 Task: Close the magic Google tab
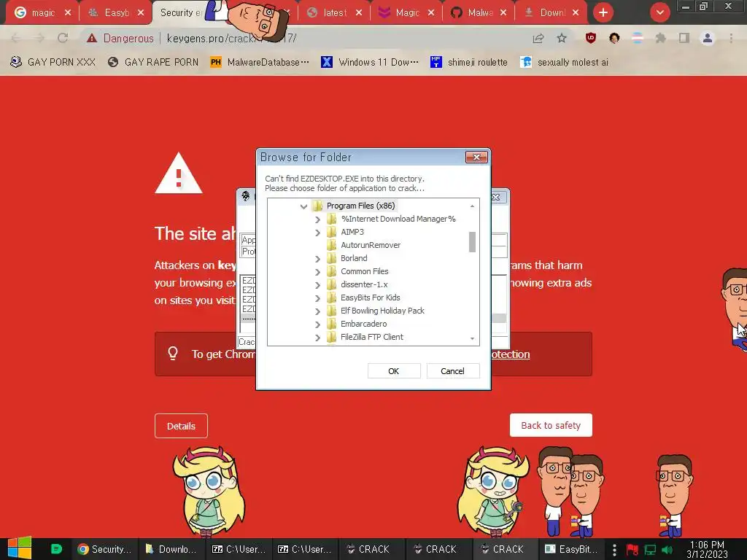(x=68, y=12)
